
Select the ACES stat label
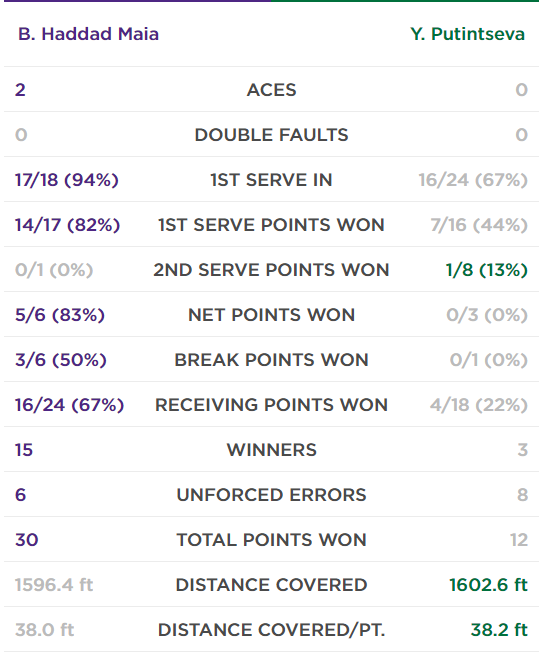(x=272, y=90)
